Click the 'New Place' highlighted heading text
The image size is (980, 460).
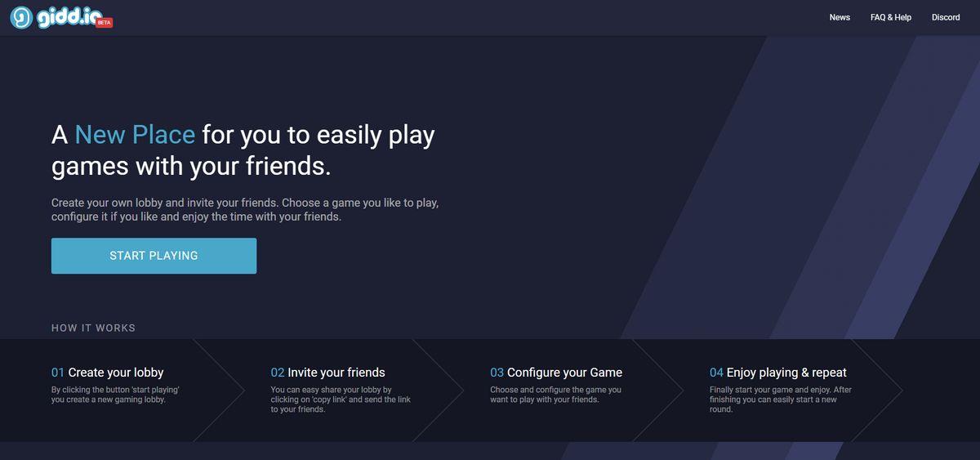pyautogui.click(x=135, y=135)
